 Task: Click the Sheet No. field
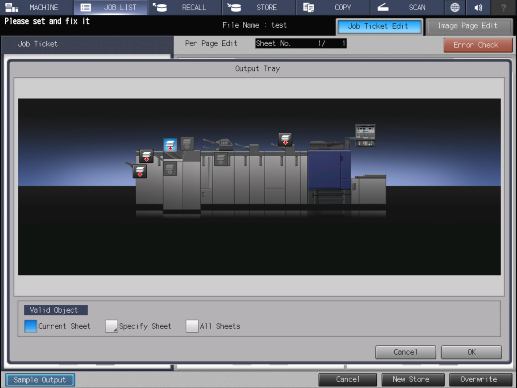[x=301, y=43]
